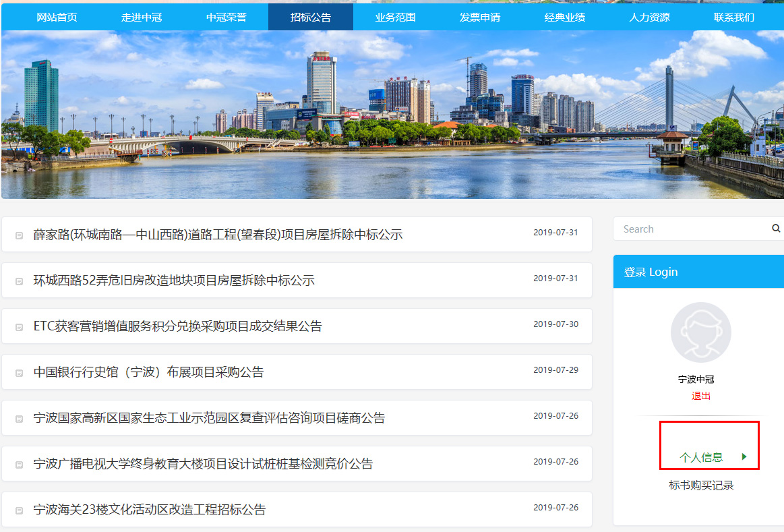Click date 2019-07-31 on 环城西路52弄 row
Screen dimensions: 784x532
pyautogui.click(x=555, y=278)
